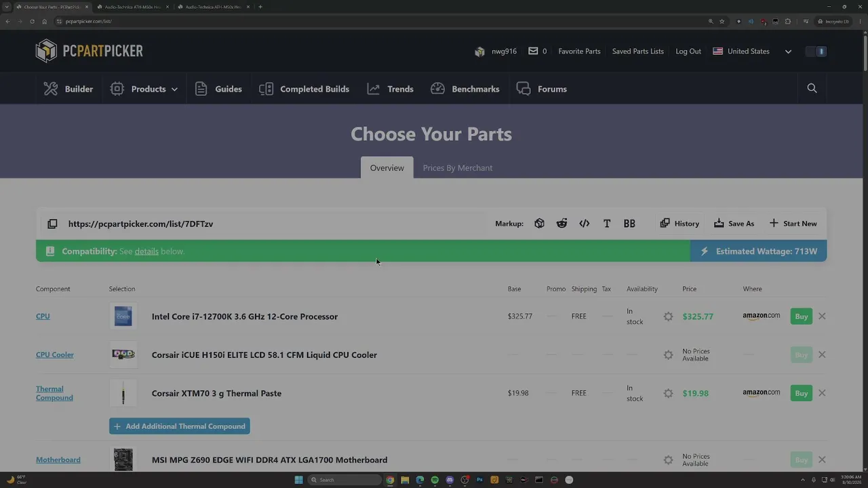
Task: Open price settings gear for Thermal Compound row
Action: point(668,393)
